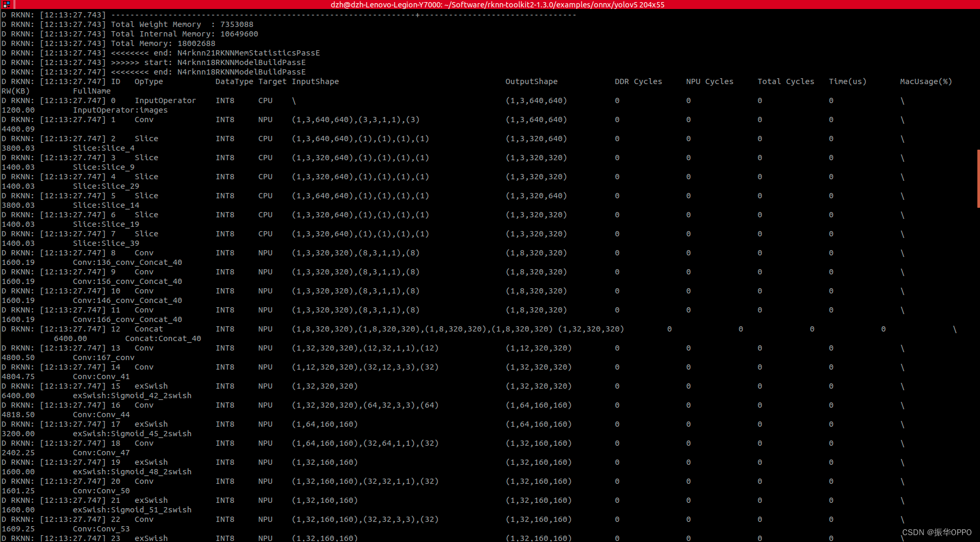Click the DDR Cycles column header
The width and height of the screenshot is (980, 542).
click(x=638, y=81)
